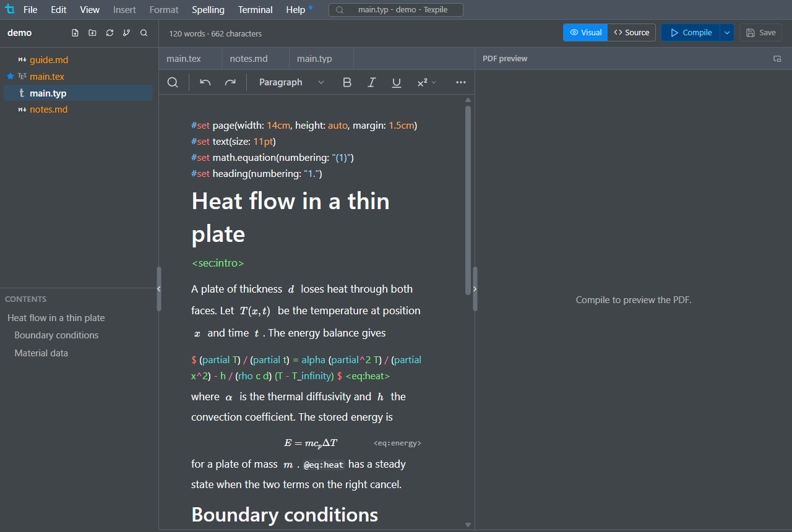Refresh the demo project file list
The height and width of the screenshot is (532, 792).
pyautogui.click(x=110, y=33)
